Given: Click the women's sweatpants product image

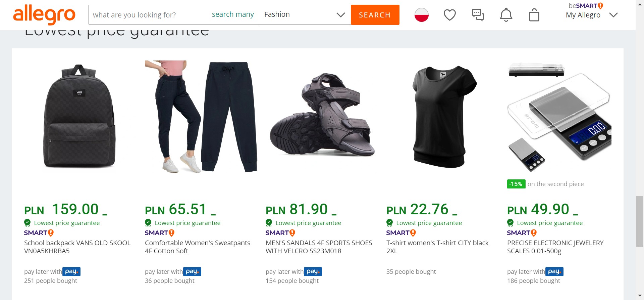Looking at the screenshot, I should [x=201, y=116].
